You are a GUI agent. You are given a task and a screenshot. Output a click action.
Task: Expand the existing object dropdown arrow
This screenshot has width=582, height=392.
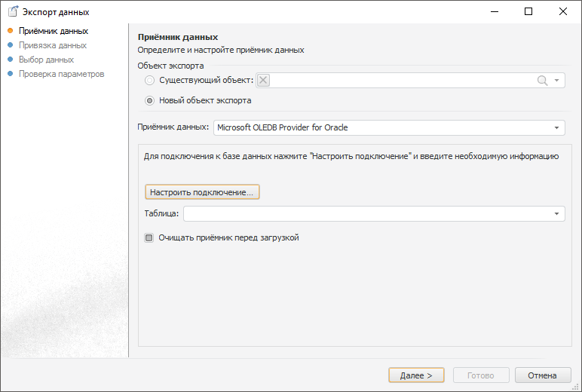click(x=557, y=81)
